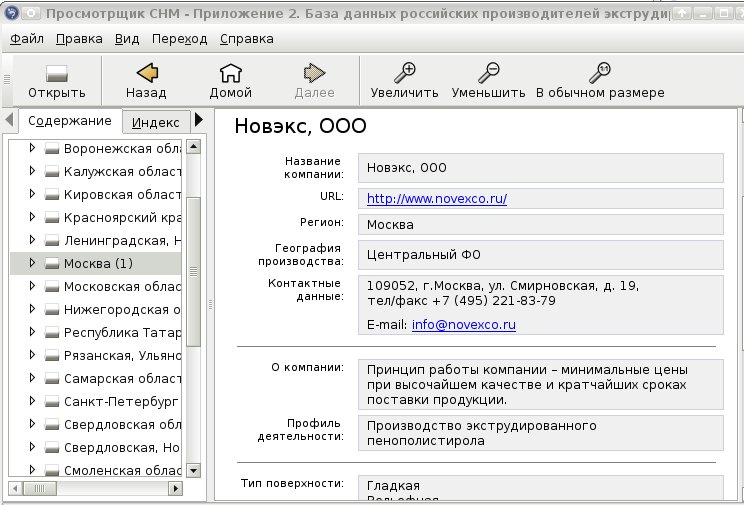Expand the Кировская область tree node
Image resolution: width=744 pixels, height=505 pixels.
[x=32, y=194]
